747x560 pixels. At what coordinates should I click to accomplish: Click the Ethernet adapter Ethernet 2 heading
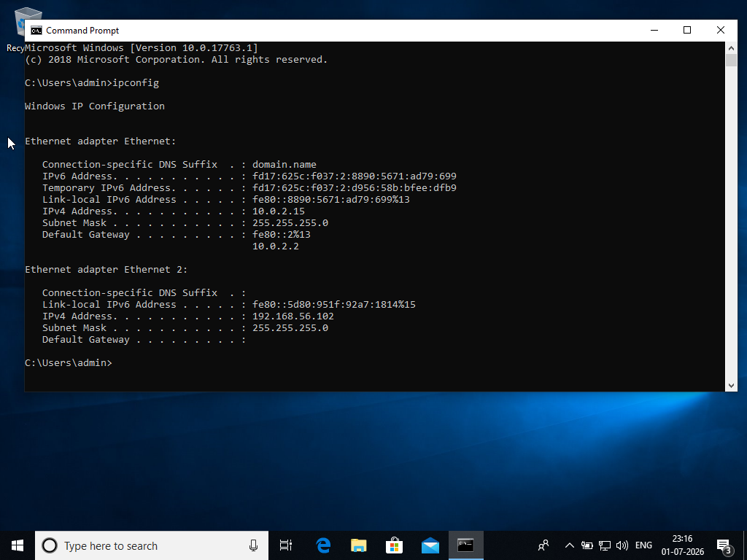point(107,270)
